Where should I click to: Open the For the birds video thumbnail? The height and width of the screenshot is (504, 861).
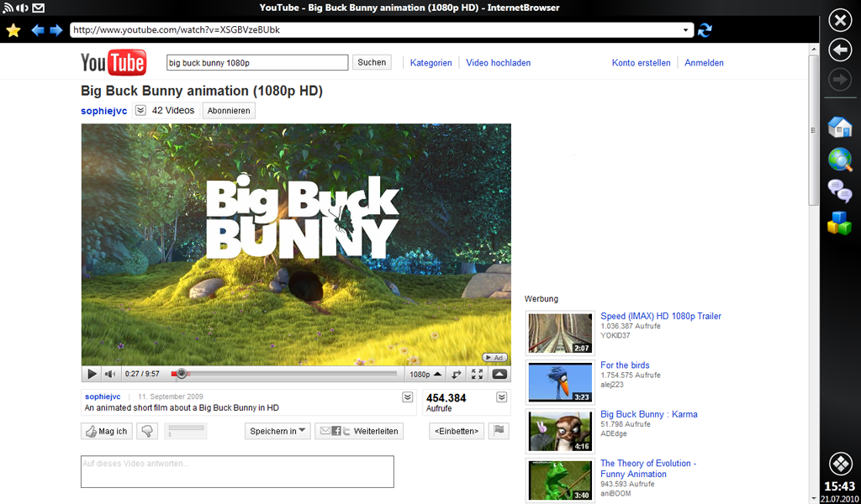(561, 382)
